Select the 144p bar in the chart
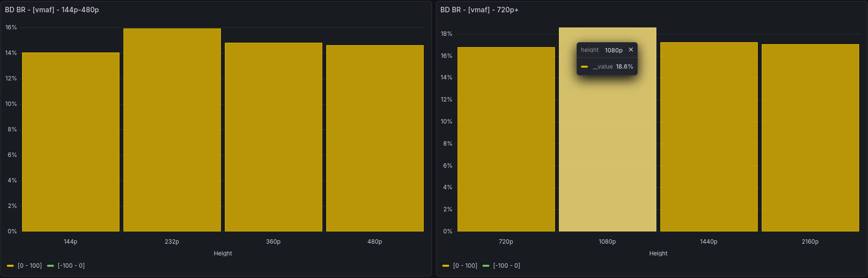 (71, 142)
